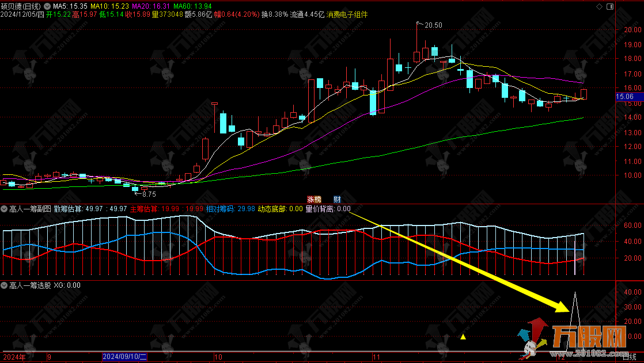Click the 涨榜 tag under the chart
Screen dimensions: 644x363
314,200
